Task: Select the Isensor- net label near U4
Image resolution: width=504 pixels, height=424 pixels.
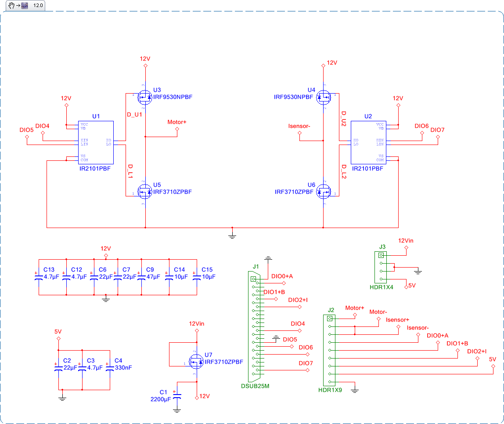Action: pos(300,126)
